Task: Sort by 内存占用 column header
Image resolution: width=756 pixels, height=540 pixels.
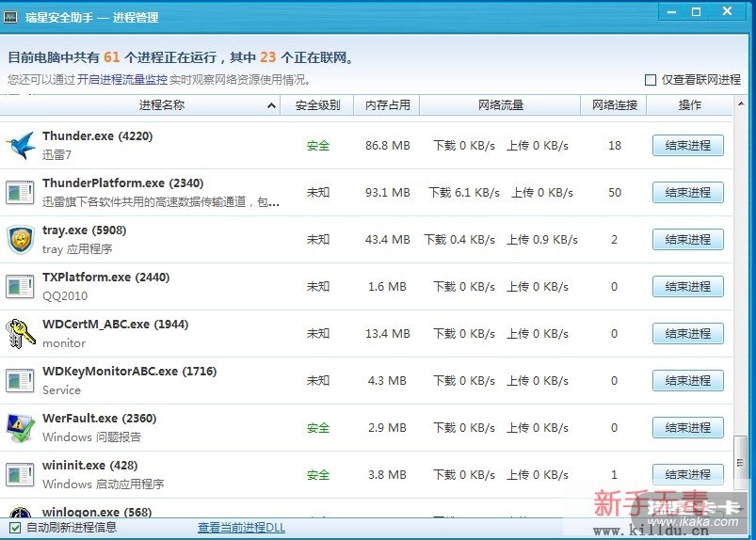Action: click(387, 105)
